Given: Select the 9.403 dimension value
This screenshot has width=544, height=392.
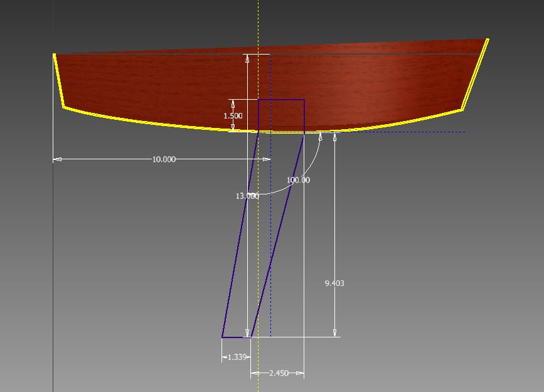Looking at the screenshot, I should click(x=334, y=283).
